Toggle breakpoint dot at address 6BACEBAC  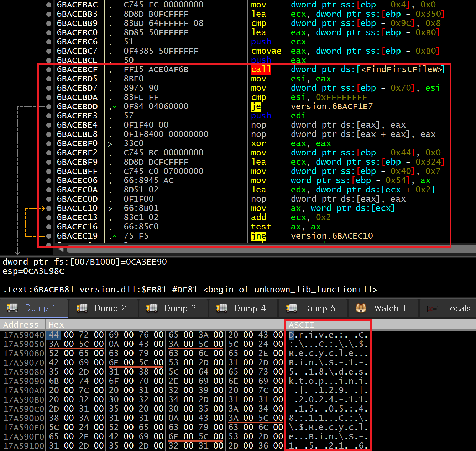click(x=49, y=5)
